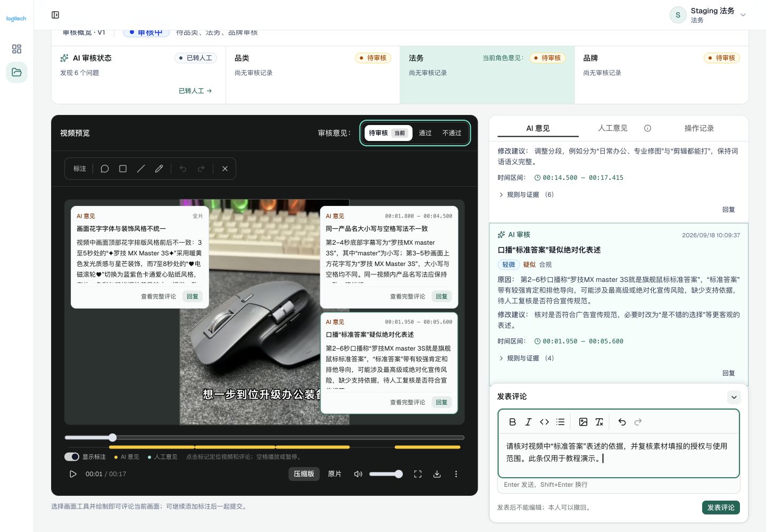
Task: Redo the annotation
Action: pyautogui.click(x=201, y=169)
